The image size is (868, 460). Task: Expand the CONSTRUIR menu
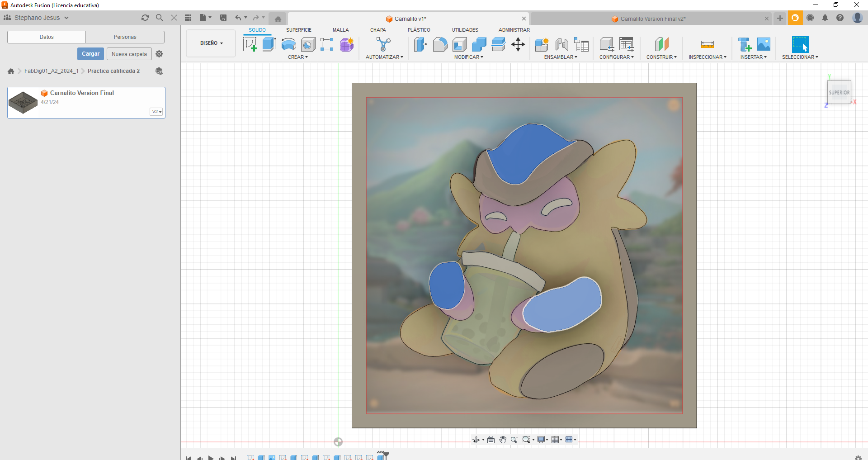pyautogui.click(x=661, y=57)
